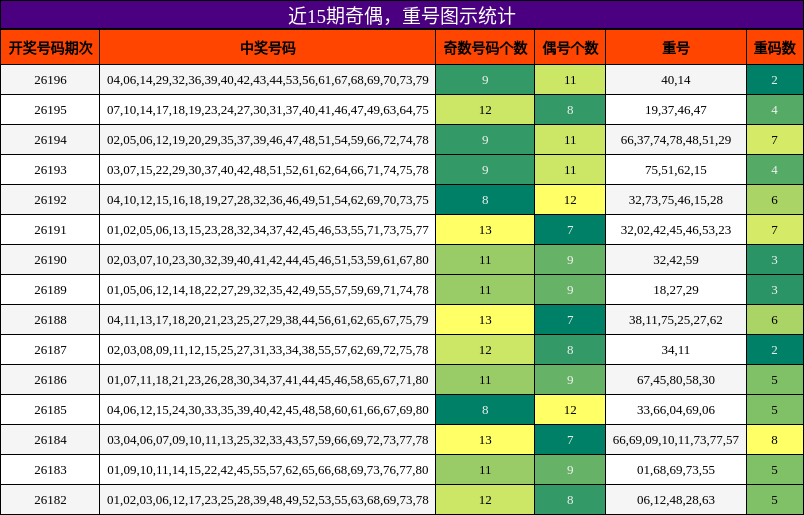Click the 重号 column header
804x515 pixels.
click(x=676, y=48)
